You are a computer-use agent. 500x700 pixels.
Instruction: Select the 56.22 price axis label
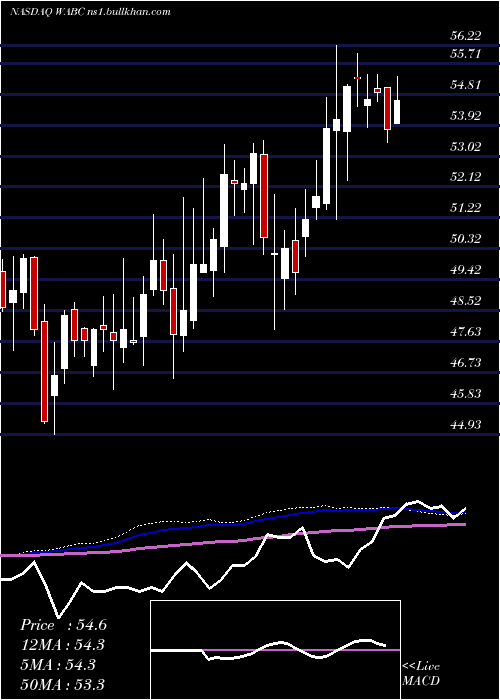click(466, 36)
